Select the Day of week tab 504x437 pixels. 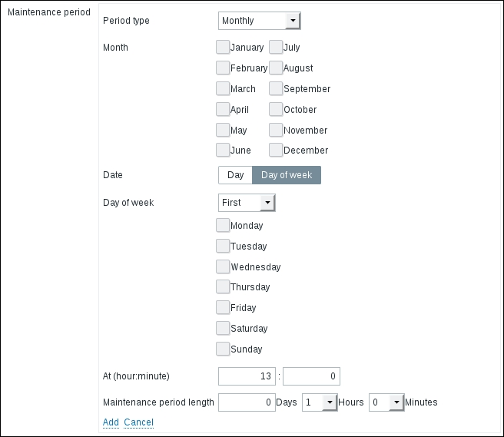287,175
